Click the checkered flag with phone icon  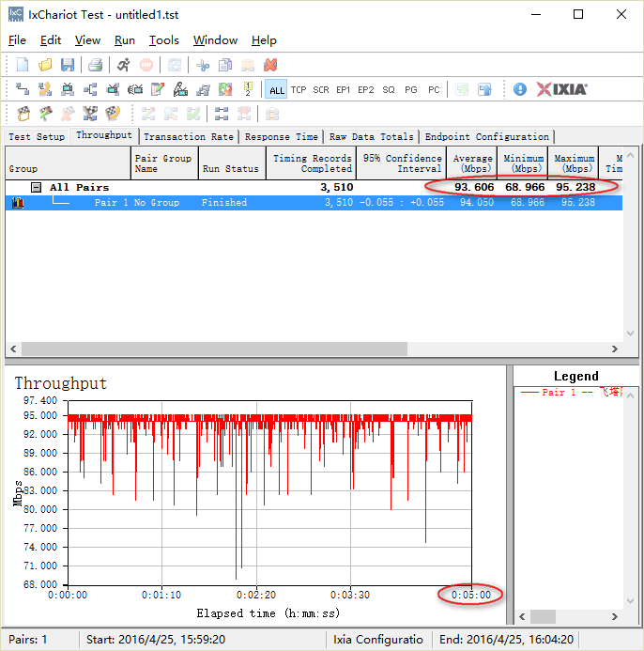[113, 113]
